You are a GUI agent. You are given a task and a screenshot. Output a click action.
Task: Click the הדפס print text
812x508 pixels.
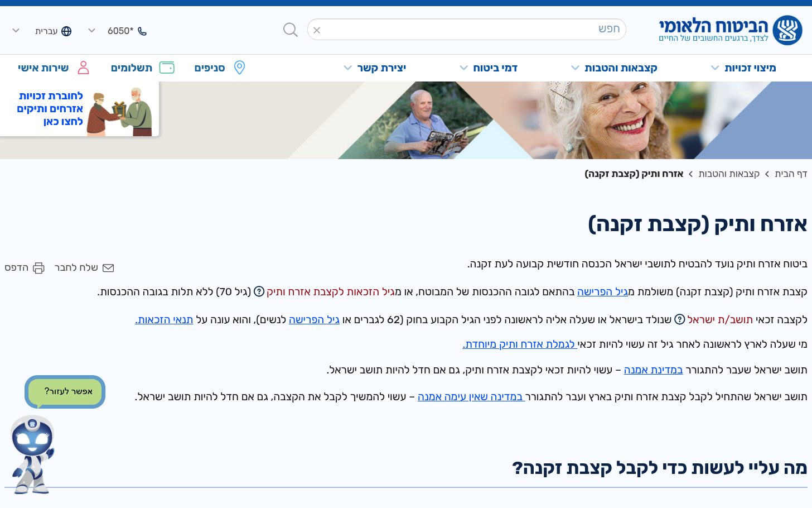[x=17, y=268]
